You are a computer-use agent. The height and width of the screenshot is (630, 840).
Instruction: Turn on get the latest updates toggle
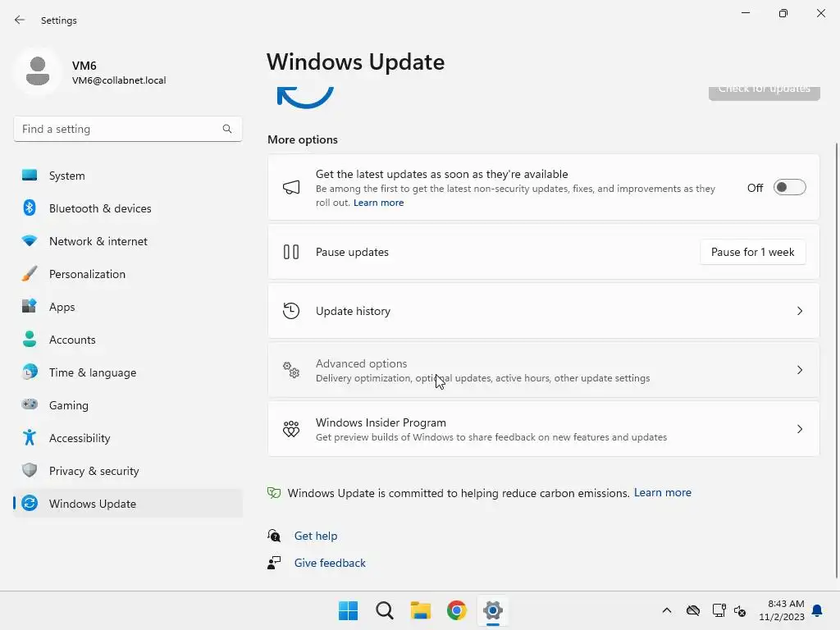click(x=789, y=188)
